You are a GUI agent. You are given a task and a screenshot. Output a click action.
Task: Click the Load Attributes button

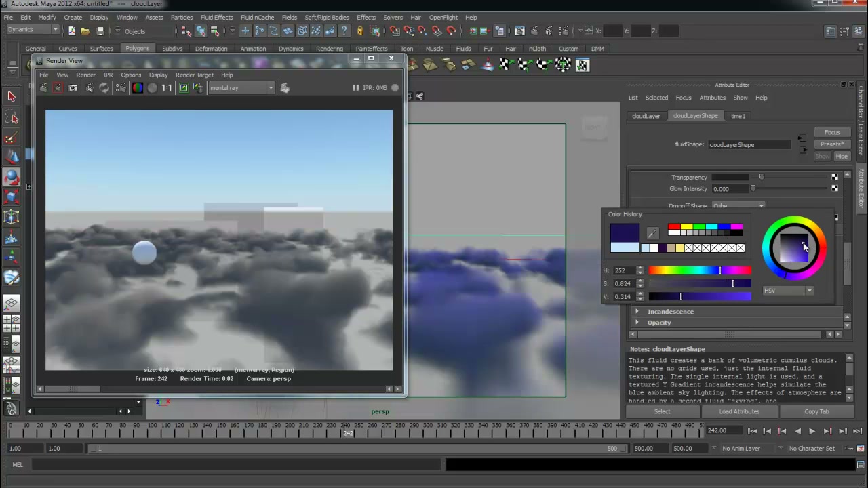coord(739,412)
